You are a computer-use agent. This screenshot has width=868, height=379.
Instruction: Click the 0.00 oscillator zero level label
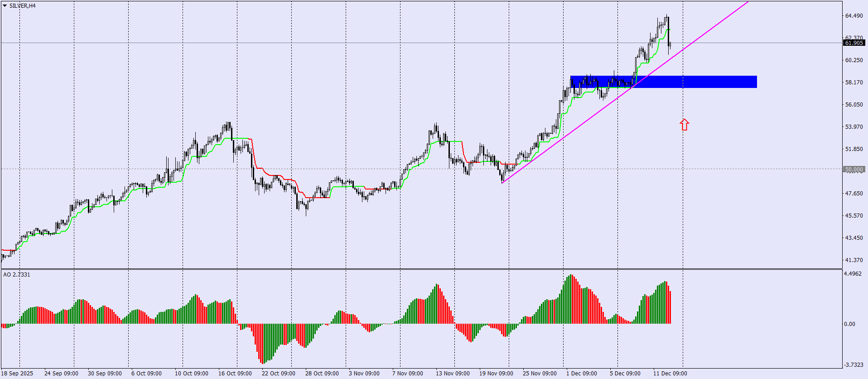(x=849, y=324)
